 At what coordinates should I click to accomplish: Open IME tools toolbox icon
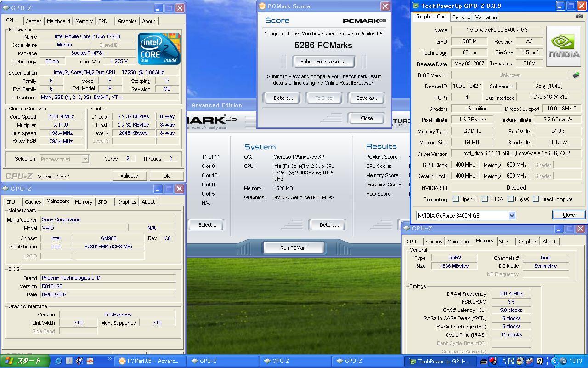pyautogui.click(x=530, y=361)
